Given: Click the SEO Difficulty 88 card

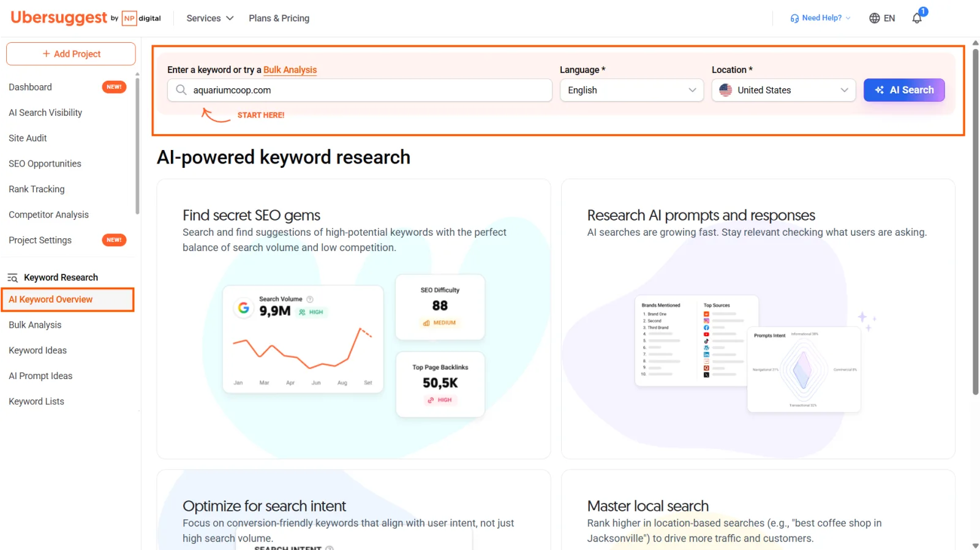Looking at the screenshot, I should [440, 307].
